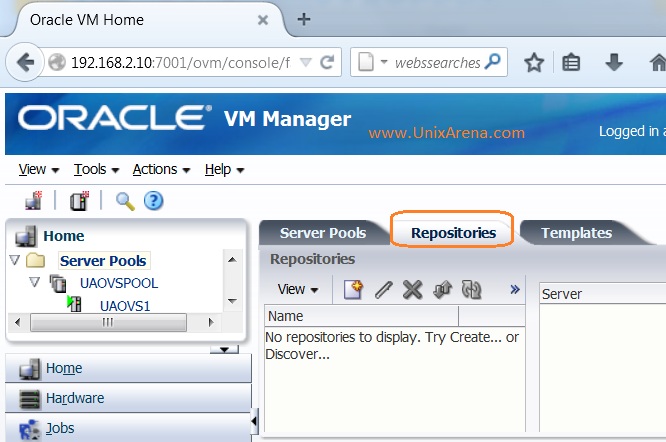
Task: Open a new browser tab
Action: point(304,19)
